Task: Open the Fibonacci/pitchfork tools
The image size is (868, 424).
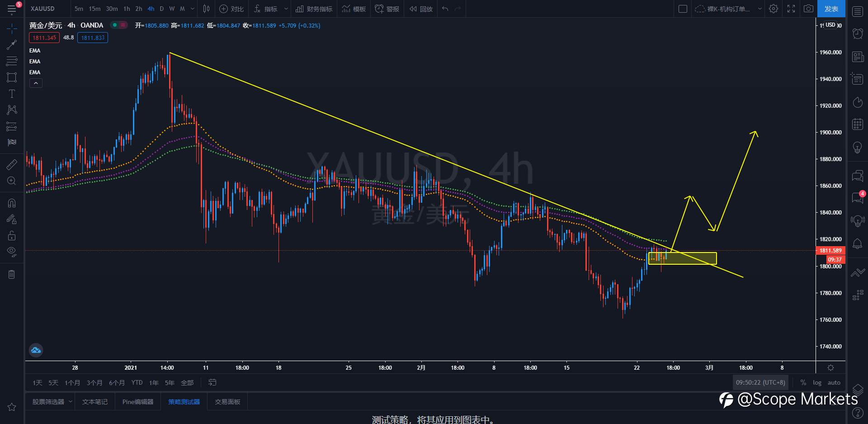Action: 12,61
